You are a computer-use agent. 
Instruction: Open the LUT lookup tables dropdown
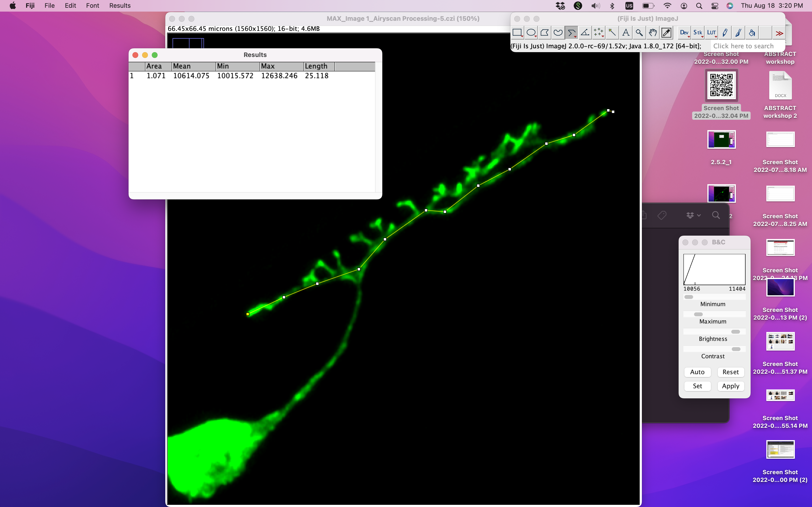(x=711, y=33)
